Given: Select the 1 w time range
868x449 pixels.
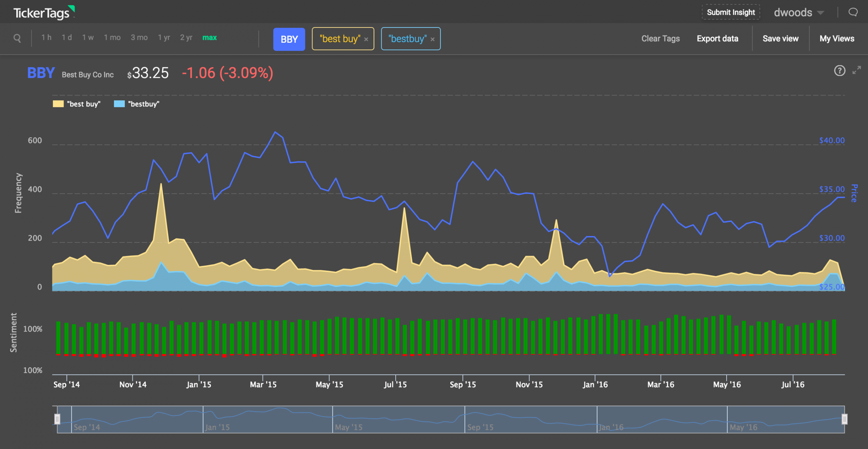Looking at the screenshot, I should 88,38.
